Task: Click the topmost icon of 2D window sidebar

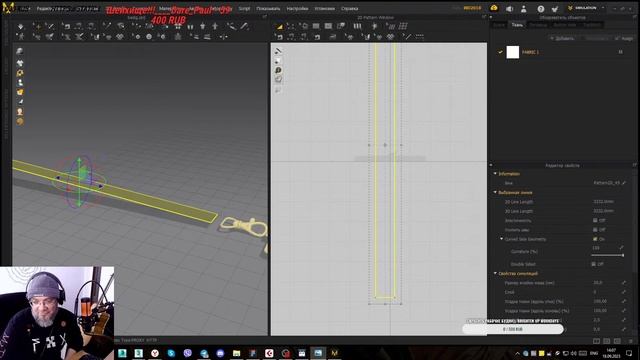Action: [278, 51]
